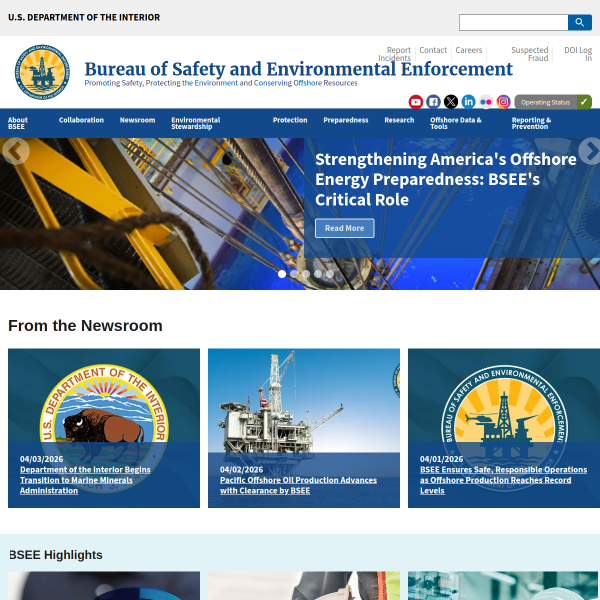The height and width of the screenshot is (600, 600).
Task: Go to next carousel slide arrow
Action: 590,151
